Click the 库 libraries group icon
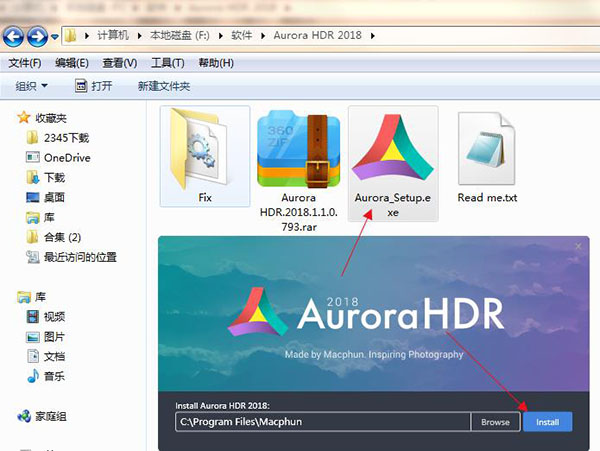The width and height of the screenshot is (600, 451). (x=24, y=297)
